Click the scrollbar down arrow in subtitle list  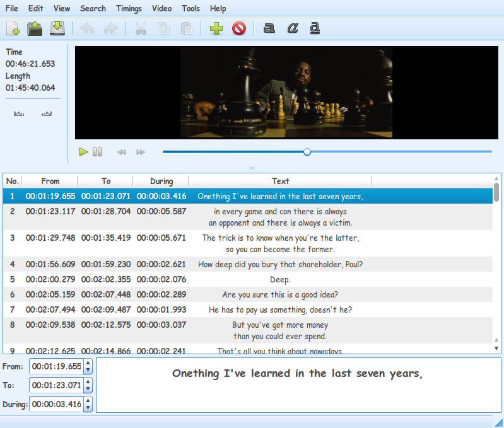click(x=496, y=348)
